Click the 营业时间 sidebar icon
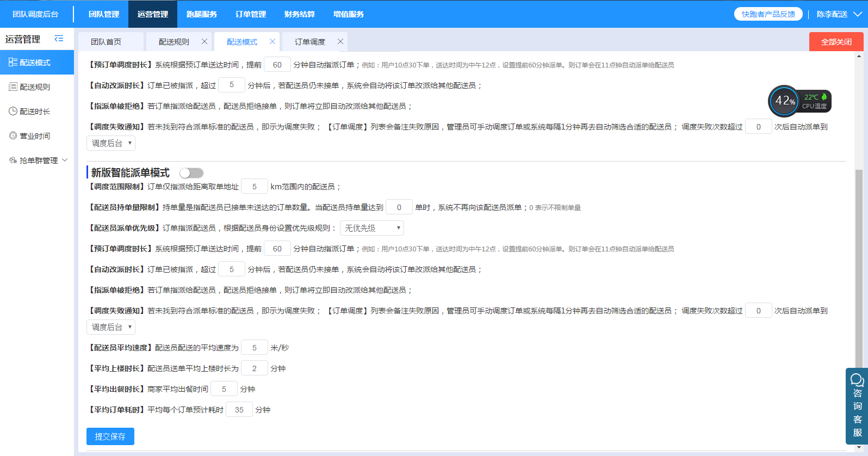This screenshot has height=456, width=868. tap(13, 135)
